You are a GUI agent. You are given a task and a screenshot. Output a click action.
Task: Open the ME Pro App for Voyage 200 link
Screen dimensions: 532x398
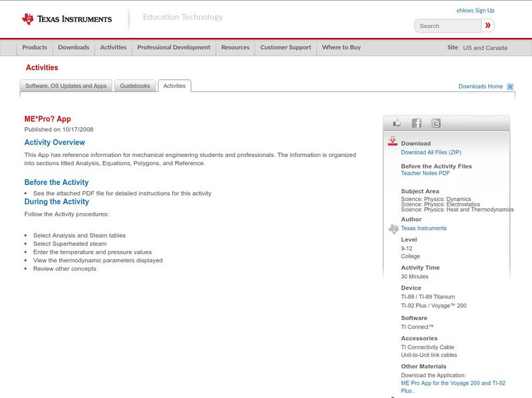pyautogui.click(x=452, y=383)
